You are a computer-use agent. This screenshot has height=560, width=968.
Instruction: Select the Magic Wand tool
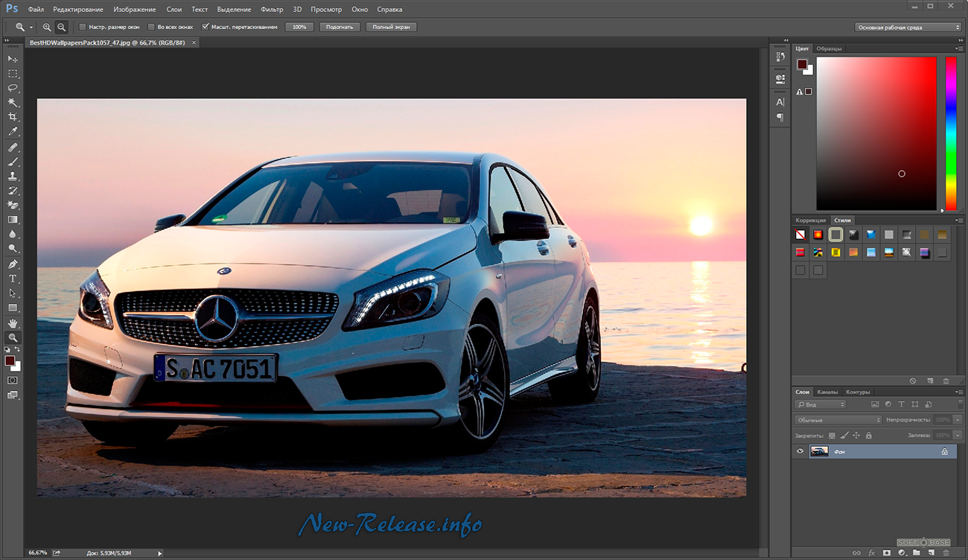(13, 102)
